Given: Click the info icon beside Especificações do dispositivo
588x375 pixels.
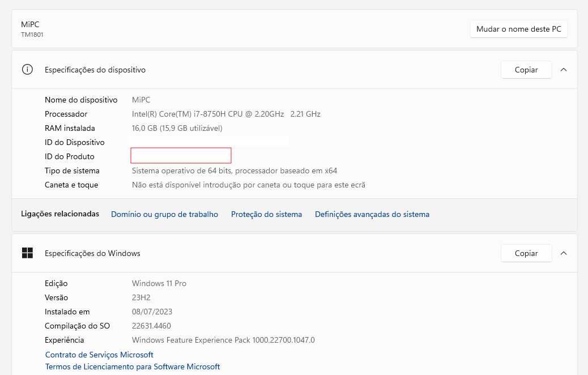Looking at the screenshot, I should click(x=27, y=69).
